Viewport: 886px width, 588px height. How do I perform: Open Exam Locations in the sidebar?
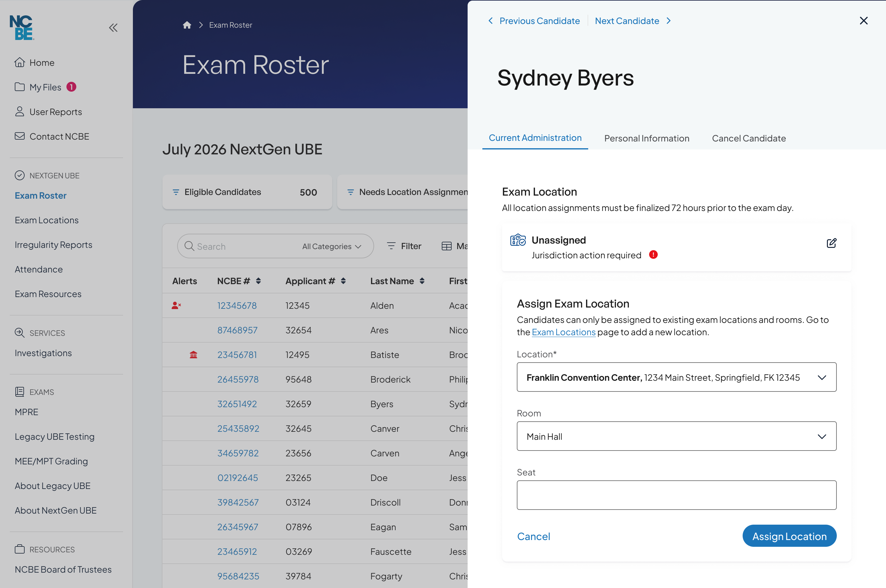click(x=46, y=220)
